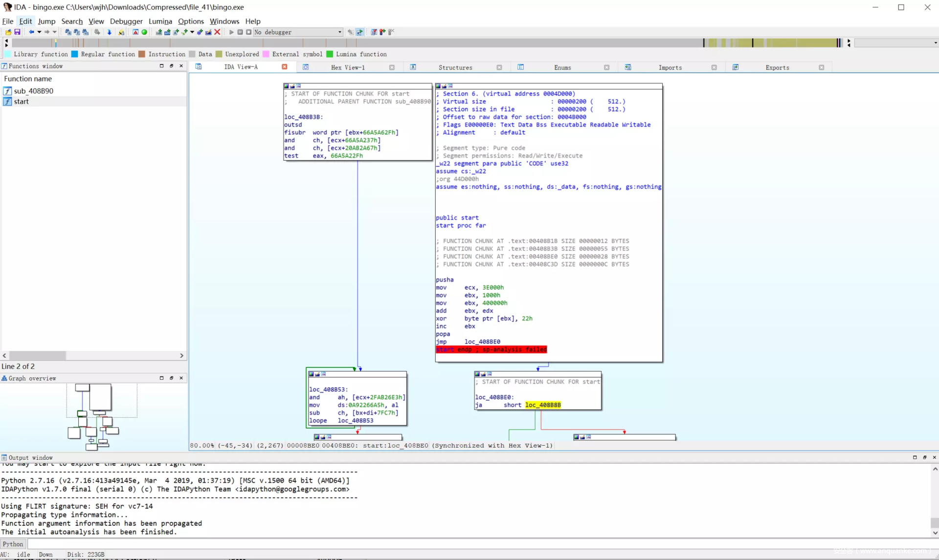Close the Functions window panel
The width and height of the screenshot is (939, 560).
181,66
